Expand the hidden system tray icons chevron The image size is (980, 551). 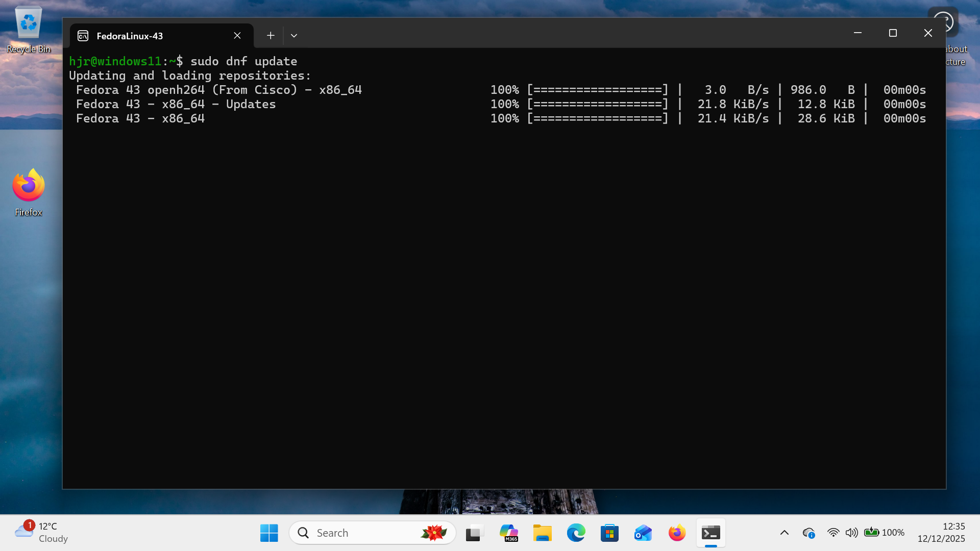785,533
